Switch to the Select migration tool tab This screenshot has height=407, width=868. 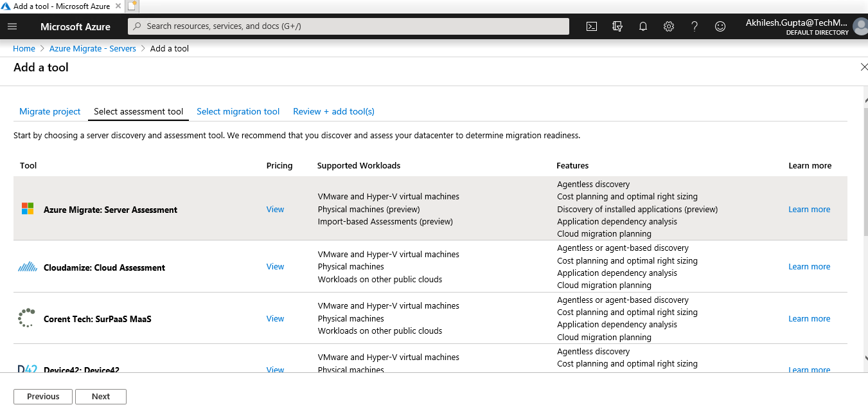point(238,111)
